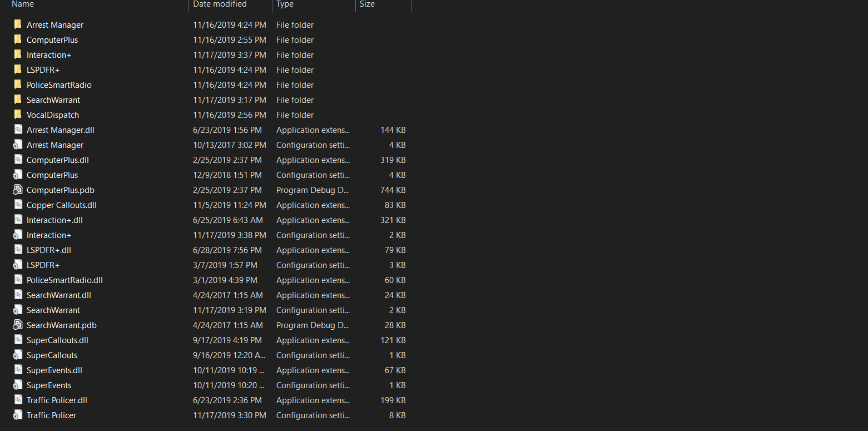Select the SearchWarrant folder icon
This screenshot has width=868, height=431.
(18, 100)
